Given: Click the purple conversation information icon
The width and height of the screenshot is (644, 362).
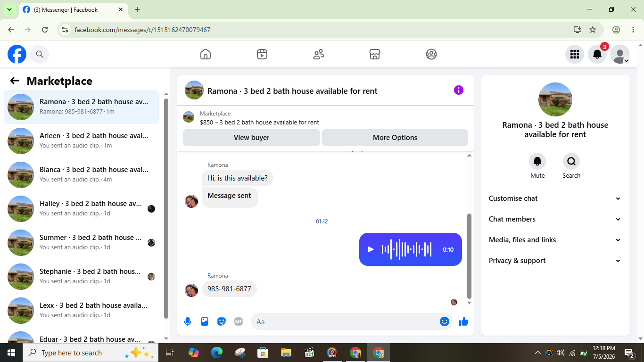Looking at the screenshot, I should pyautogui.click(x=459, y=90).
